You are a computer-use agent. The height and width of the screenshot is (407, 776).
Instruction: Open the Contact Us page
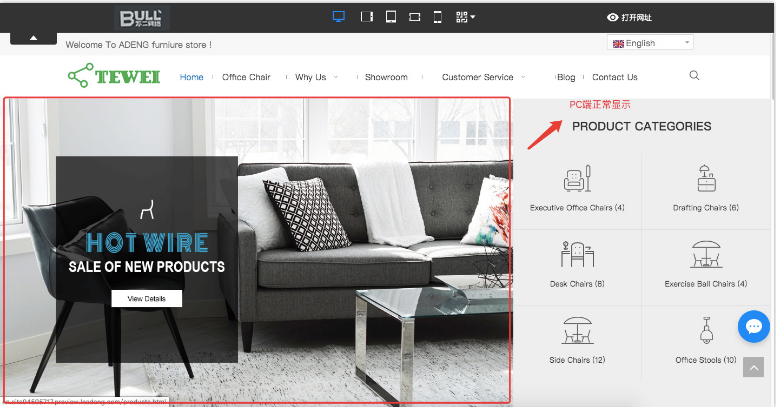pyautogui.click(x=614, y=77)
